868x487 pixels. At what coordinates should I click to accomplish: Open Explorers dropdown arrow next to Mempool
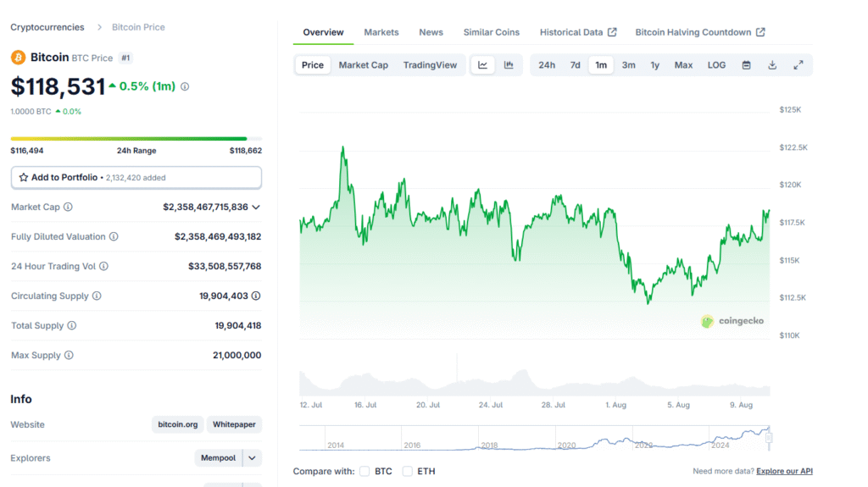(x=252, y=458)
